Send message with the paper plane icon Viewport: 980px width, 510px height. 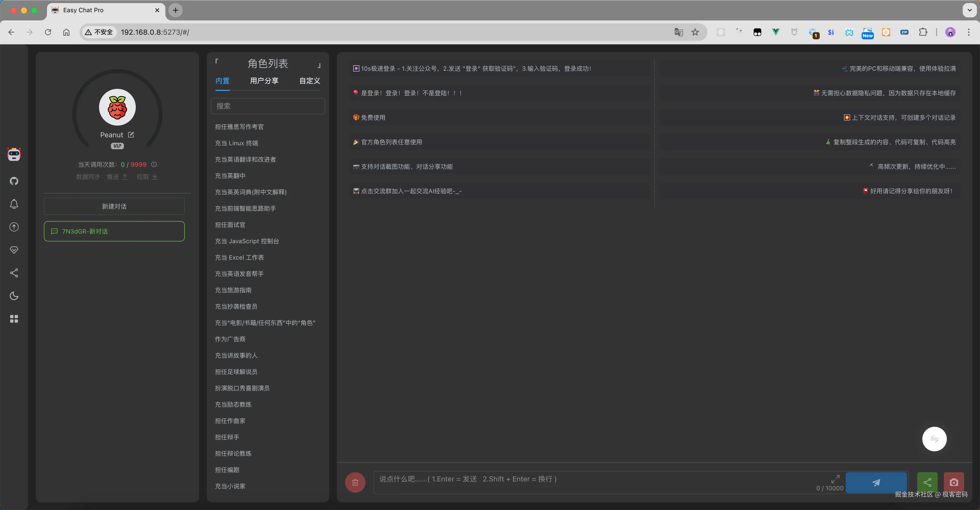click(876, 483)
